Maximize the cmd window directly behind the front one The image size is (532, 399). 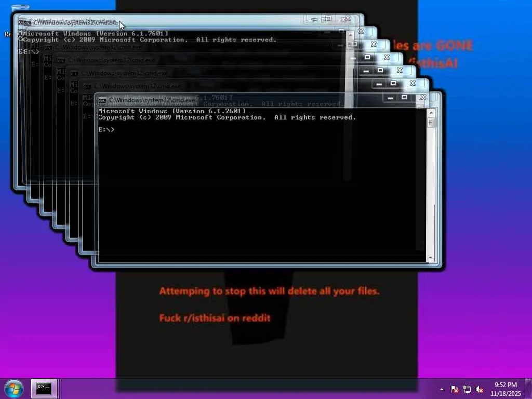click(x=393, y=83)
